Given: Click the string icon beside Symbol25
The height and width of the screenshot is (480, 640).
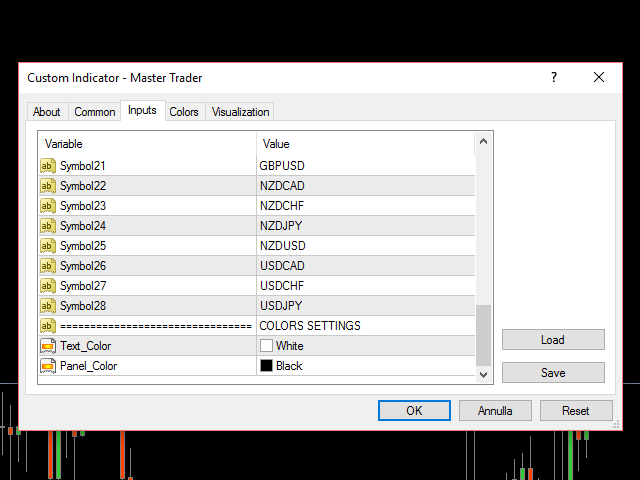Looking at the screenshot, I should [48, 246].
